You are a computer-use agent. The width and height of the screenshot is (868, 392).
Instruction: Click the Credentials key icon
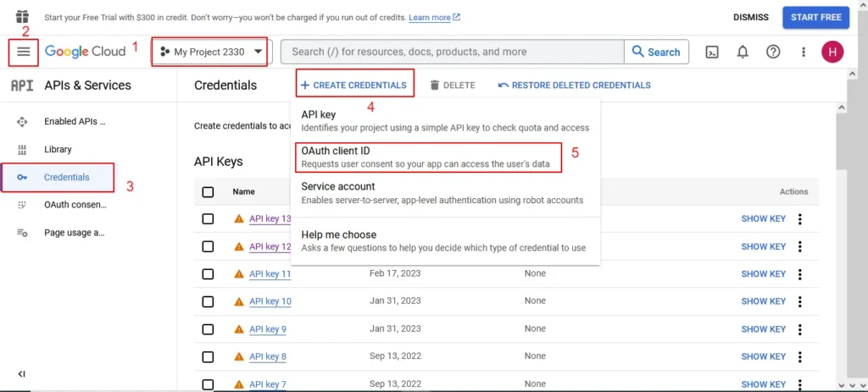click(x=22, y=178)
